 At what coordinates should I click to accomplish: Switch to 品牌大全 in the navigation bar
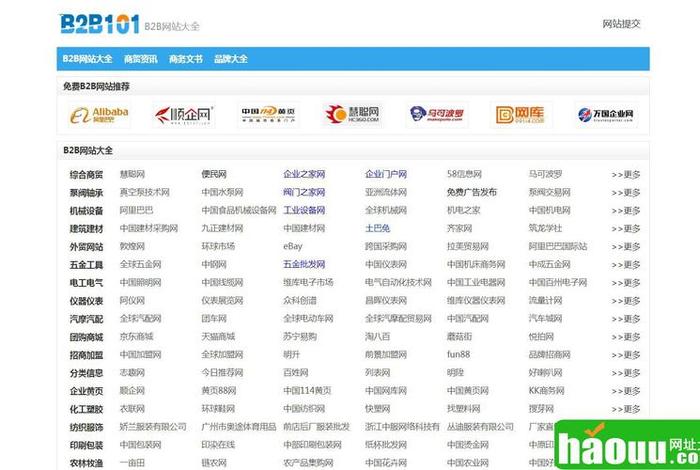pyautogui.click(x=231, y=59)
